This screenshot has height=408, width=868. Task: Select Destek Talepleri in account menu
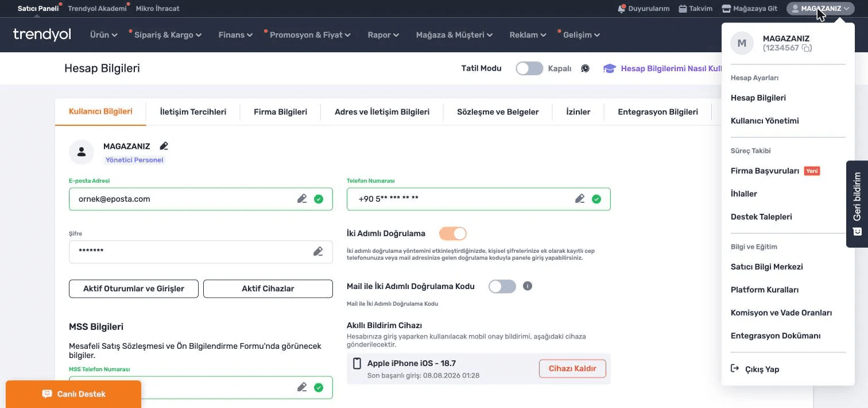[x=761, y=217]
